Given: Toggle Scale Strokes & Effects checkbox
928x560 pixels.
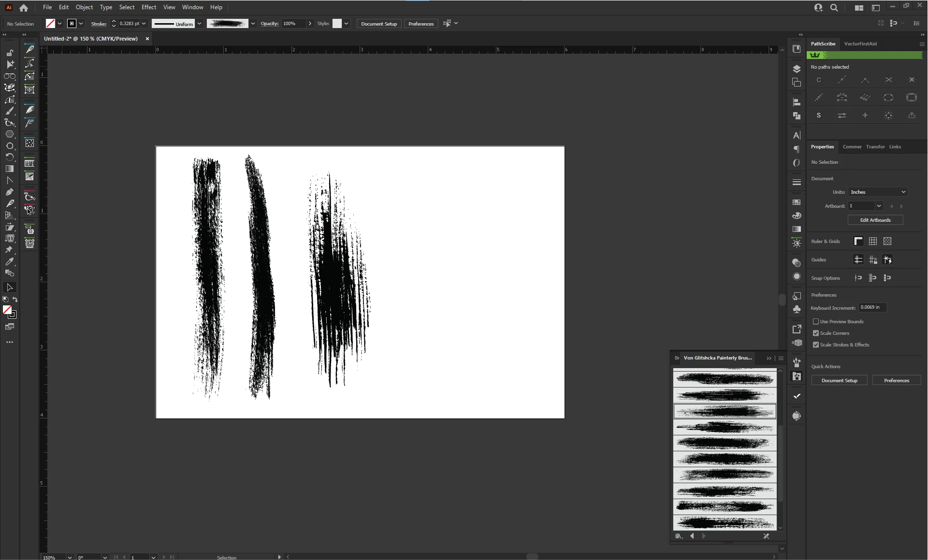Looking at the screenshot, I should tap(816, 345).
